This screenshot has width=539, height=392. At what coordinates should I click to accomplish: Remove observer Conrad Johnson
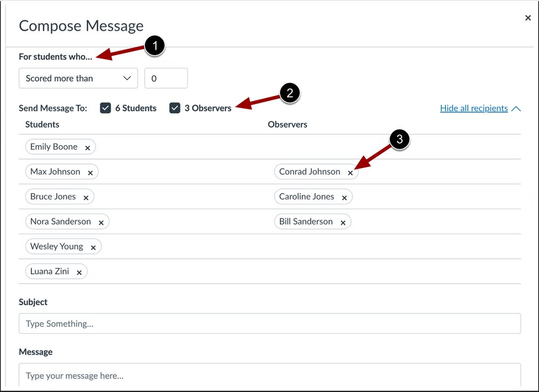point(350,173)
